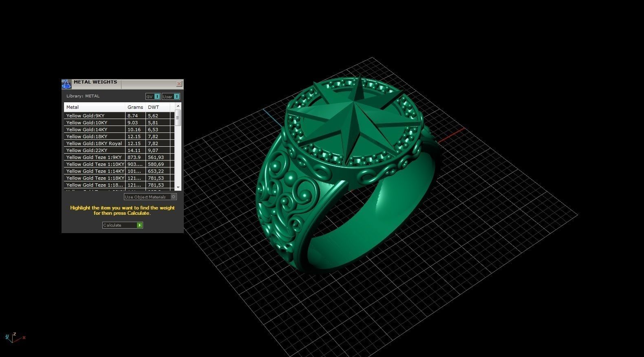Select the Yellow Gold:18KY row

point(119,137)
